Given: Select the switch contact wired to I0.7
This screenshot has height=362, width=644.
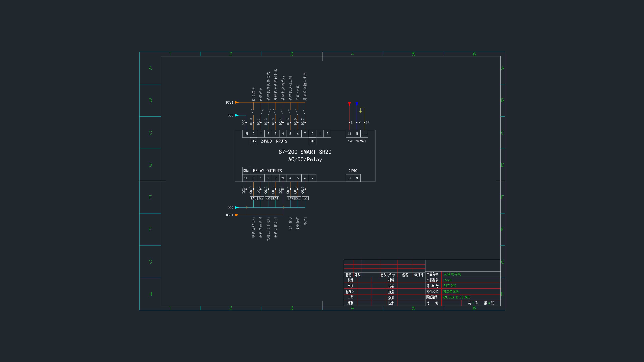Looking at the screenshot, I should tap(304, 112).
